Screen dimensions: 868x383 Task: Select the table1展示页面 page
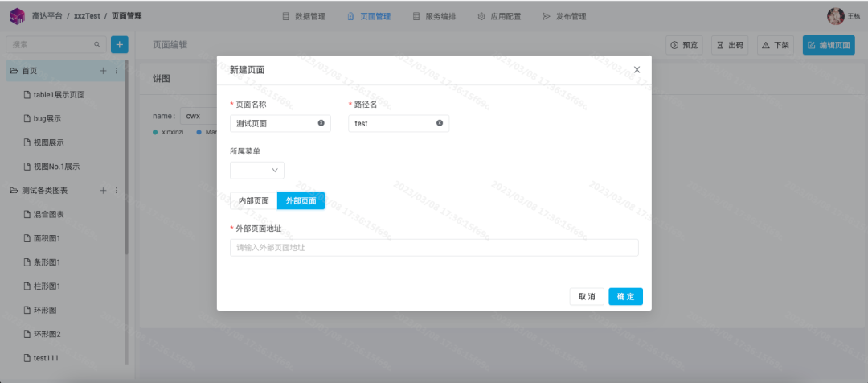[59, 95]
